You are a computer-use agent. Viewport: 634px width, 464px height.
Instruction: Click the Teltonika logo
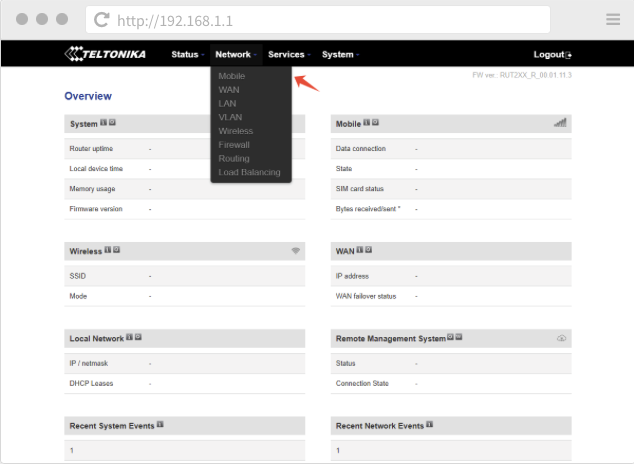pyautogui.click(x=105, y=54)
